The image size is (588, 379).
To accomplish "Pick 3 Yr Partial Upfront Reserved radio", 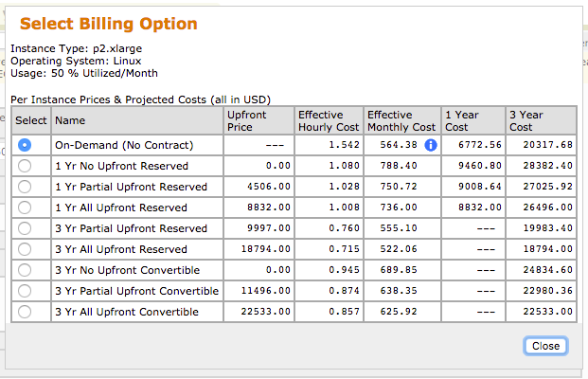I will [x=25, y=228].
